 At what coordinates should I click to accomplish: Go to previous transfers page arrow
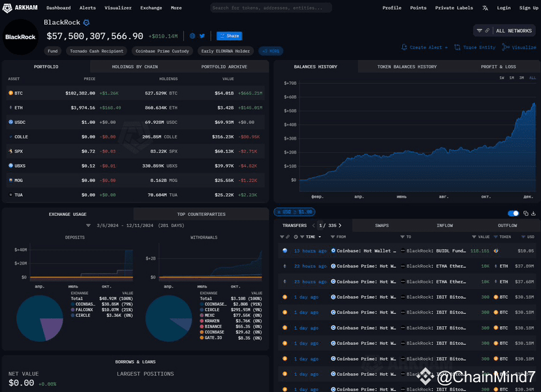coord(313,226)
